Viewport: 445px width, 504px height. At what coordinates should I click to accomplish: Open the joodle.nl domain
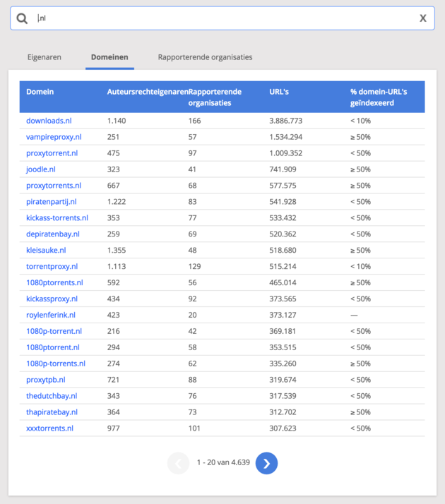click(x=41, y=169)
